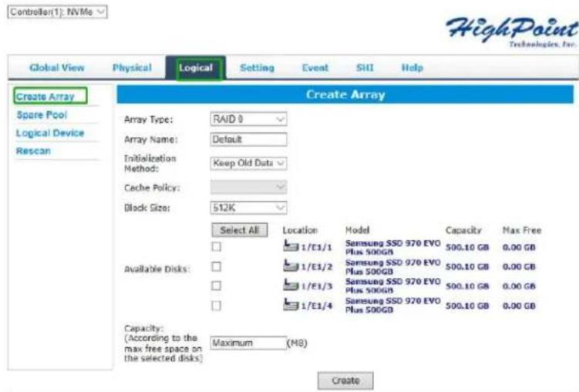Image resolution: width=579 pixels, height=392 pixels.
Task: Click the Create Array panel title bar
Action: 345,95
